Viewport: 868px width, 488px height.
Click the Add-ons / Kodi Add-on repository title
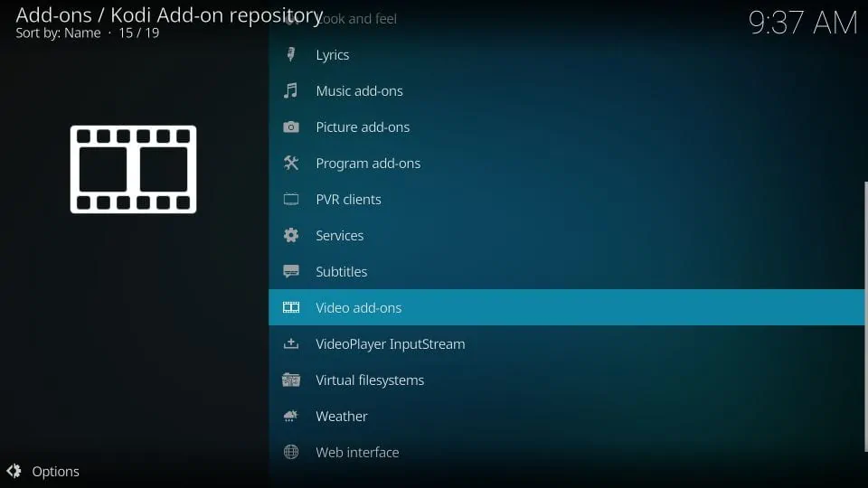click(x=169, y=15)
